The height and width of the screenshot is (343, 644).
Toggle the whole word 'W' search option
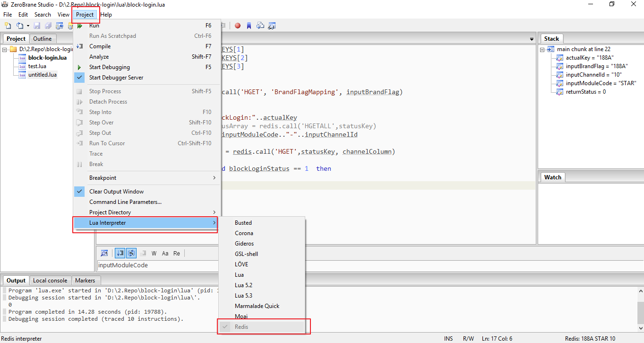click(x=154, y=254)
